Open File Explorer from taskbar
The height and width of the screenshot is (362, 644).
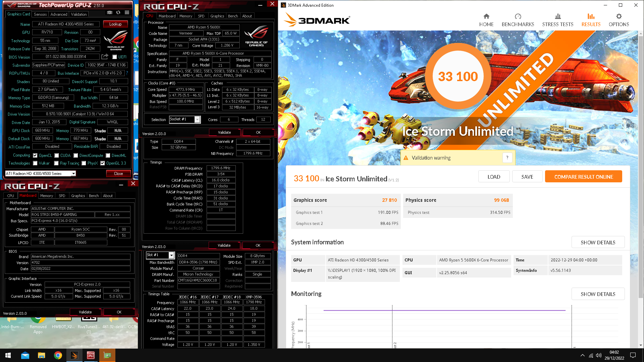[41, 355]
